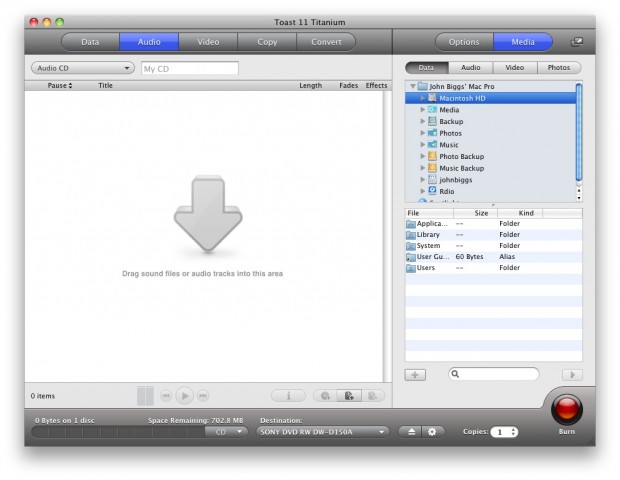Open the Audio CD format dropdown

click(83, 69)
